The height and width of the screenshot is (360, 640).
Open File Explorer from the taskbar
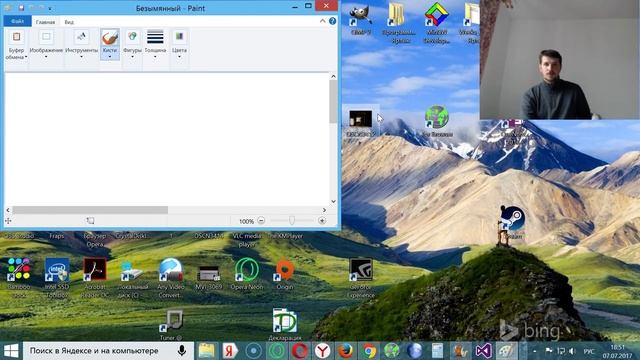(x=207, y=351)
